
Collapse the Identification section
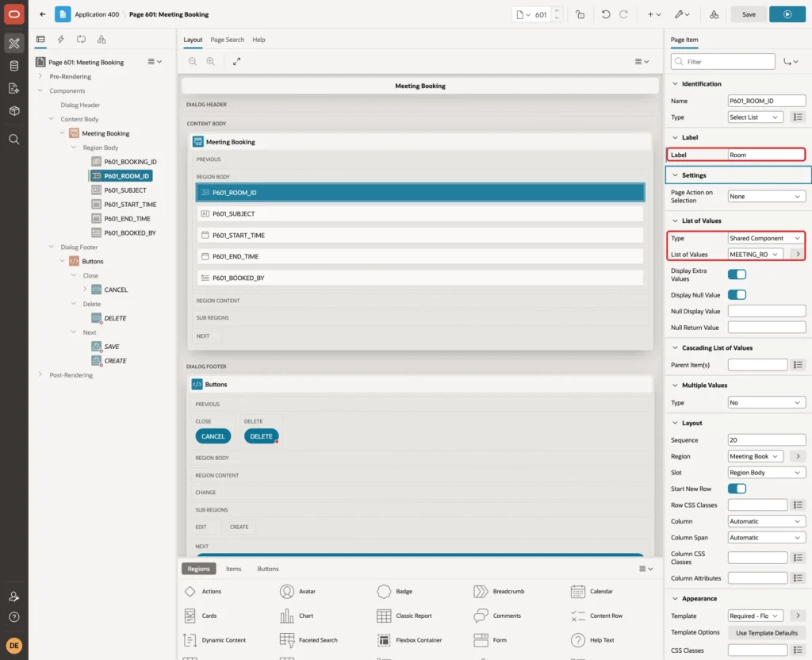click(675, 83)
